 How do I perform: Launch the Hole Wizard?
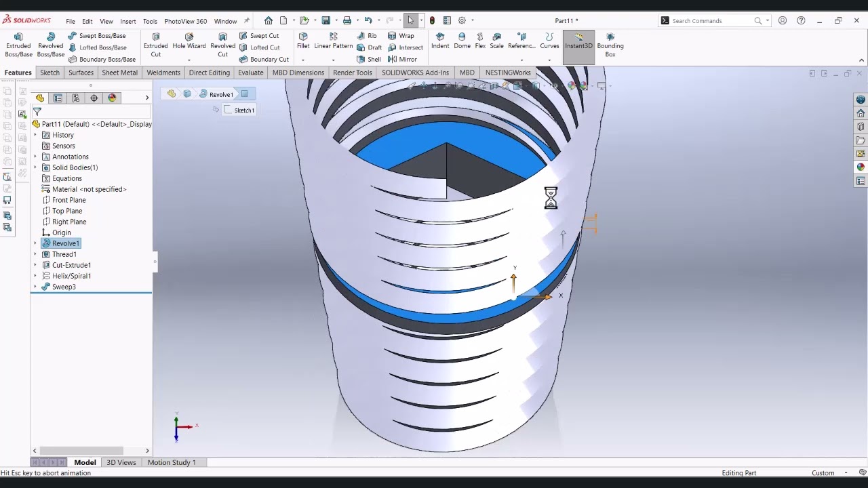[189, 41]
